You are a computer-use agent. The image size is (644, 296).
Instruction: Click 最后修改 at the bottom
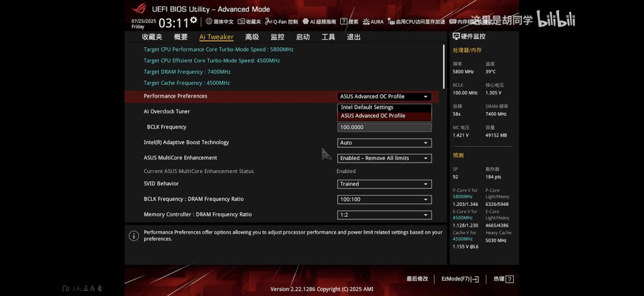click(418, 279)
